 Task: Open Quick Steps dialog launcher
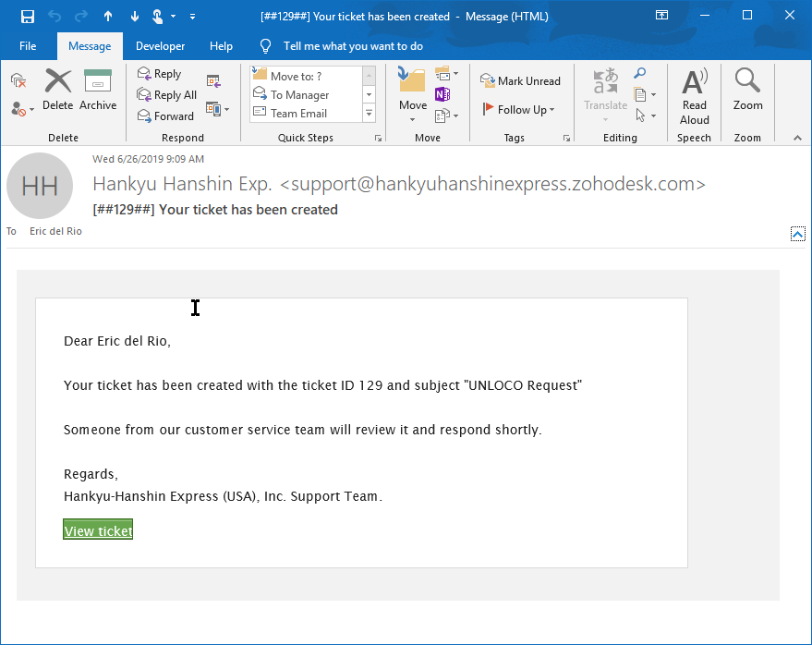(x=379, y=139)
